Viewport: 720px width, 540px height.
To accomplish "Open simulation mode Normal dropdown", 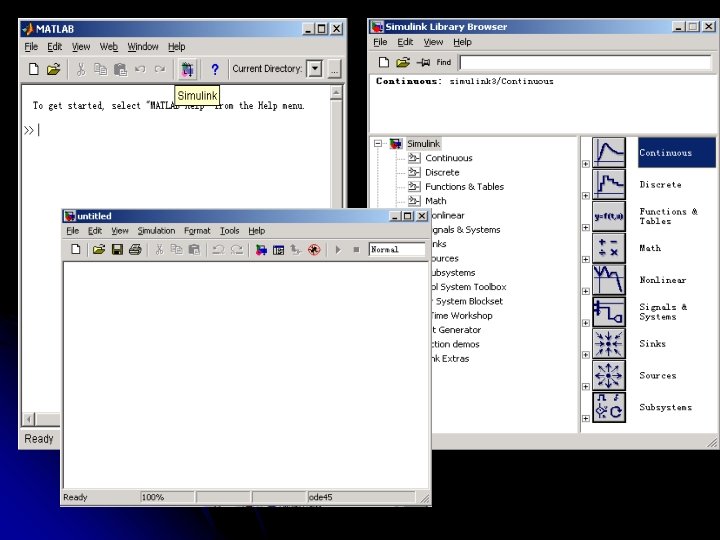I will [397, 249].
